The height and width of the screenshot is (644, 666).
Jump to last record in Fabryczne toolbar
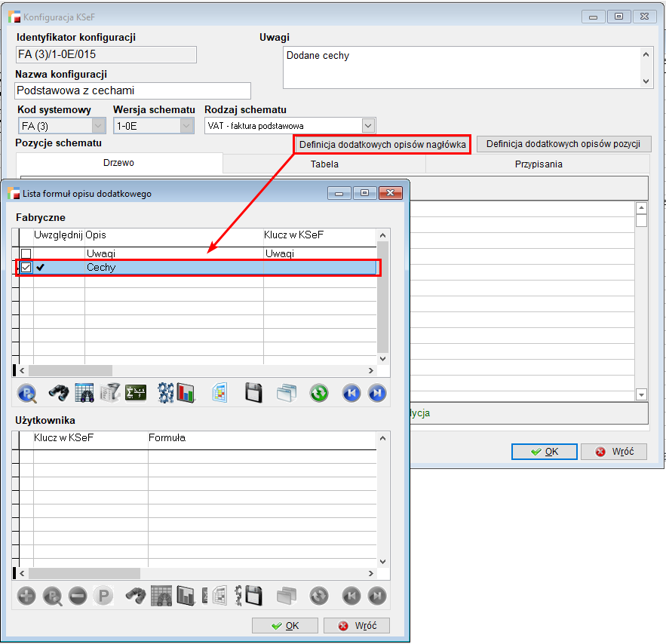click(376, 393)
